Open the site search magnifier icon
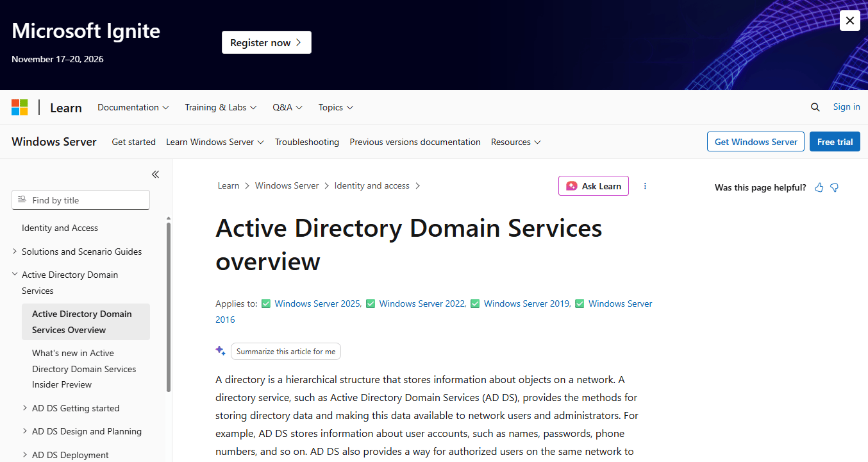868x462 pixels. pyautogui.click(x=815, y=107)
